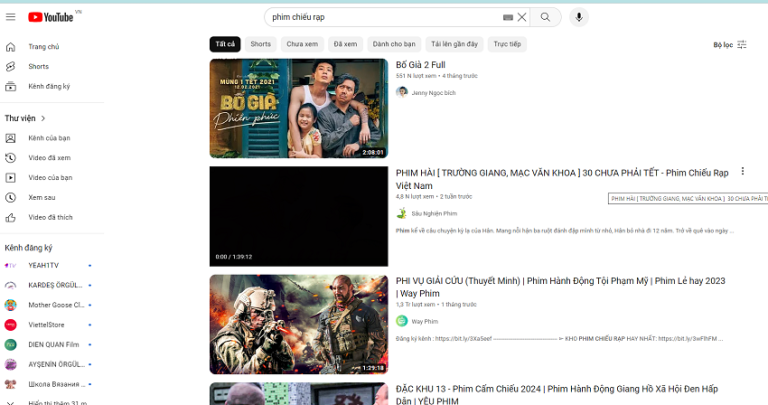Select Tải lên gần đây chip
The image size is (768, 405).
(455, 44)
